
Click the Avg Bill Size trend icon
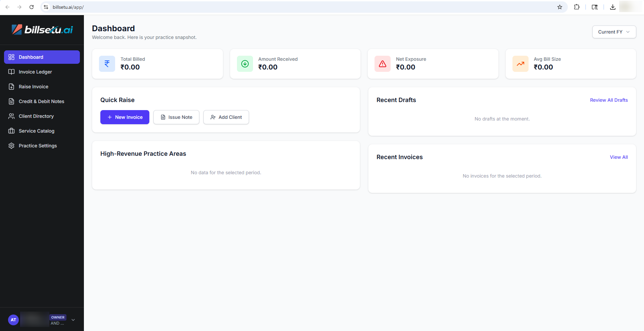tap(521, 64)
